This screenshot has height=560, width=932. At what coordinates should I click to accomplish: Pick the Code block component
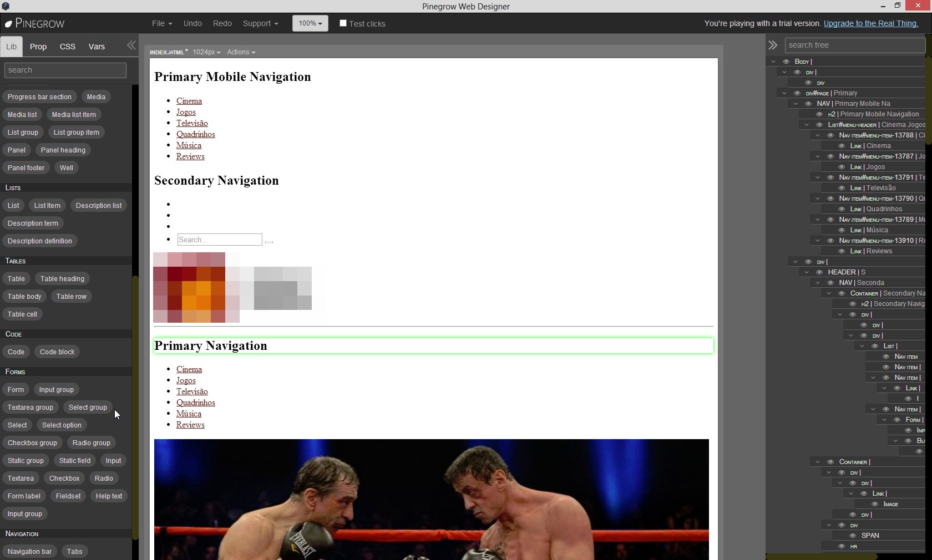57,352
